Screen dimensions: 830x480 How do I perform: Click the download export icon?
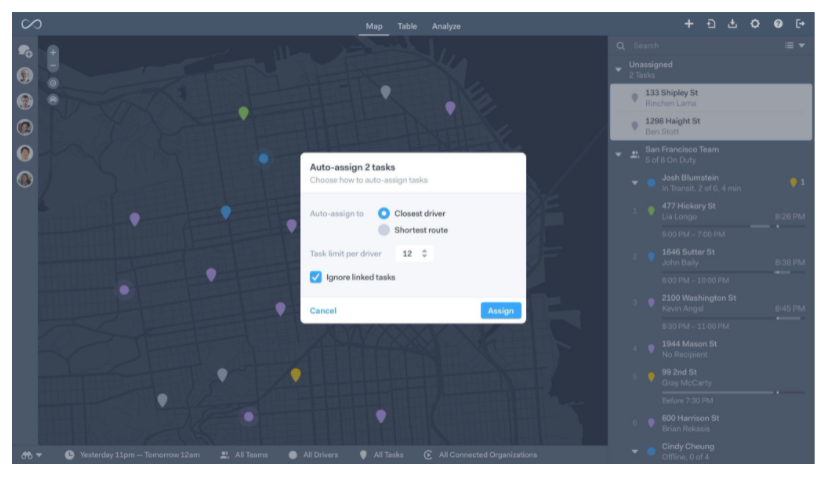733,24
